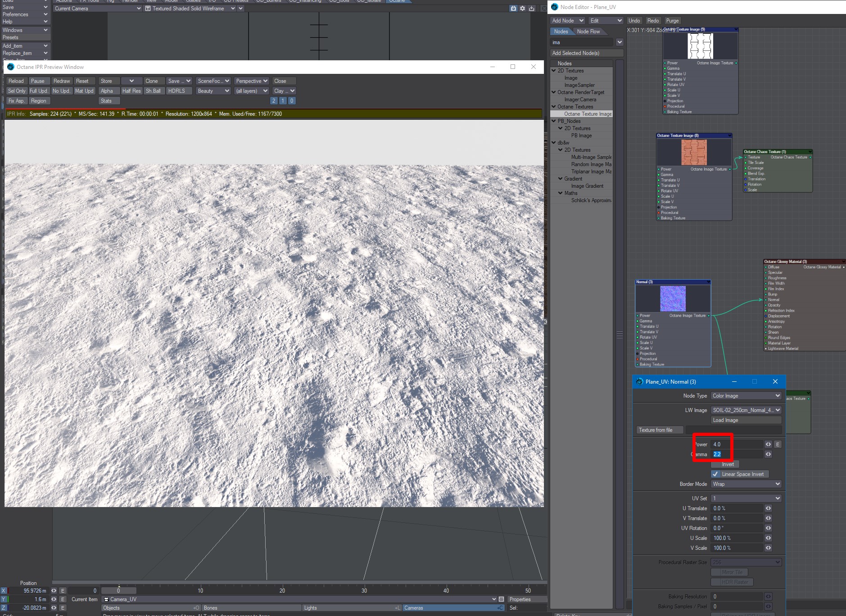Viewport: 846px width, 616px height.
Task: Open the item picker icon beside Current Item
Action: tap(501, 599)
